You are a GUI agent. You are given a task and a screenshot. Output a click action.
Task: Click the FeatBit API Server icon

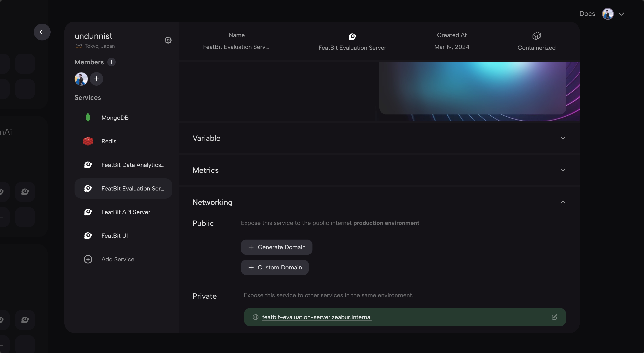[88, 212]
